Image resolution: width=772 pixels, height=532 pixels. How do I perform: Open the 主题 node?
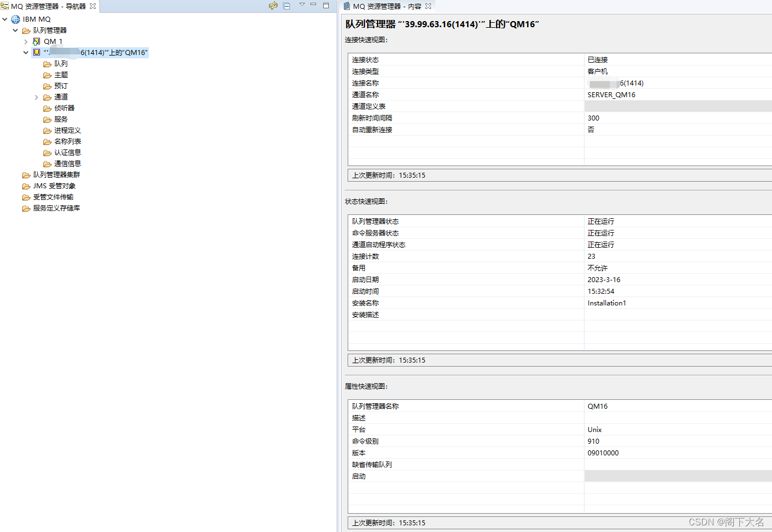(61, 74)
